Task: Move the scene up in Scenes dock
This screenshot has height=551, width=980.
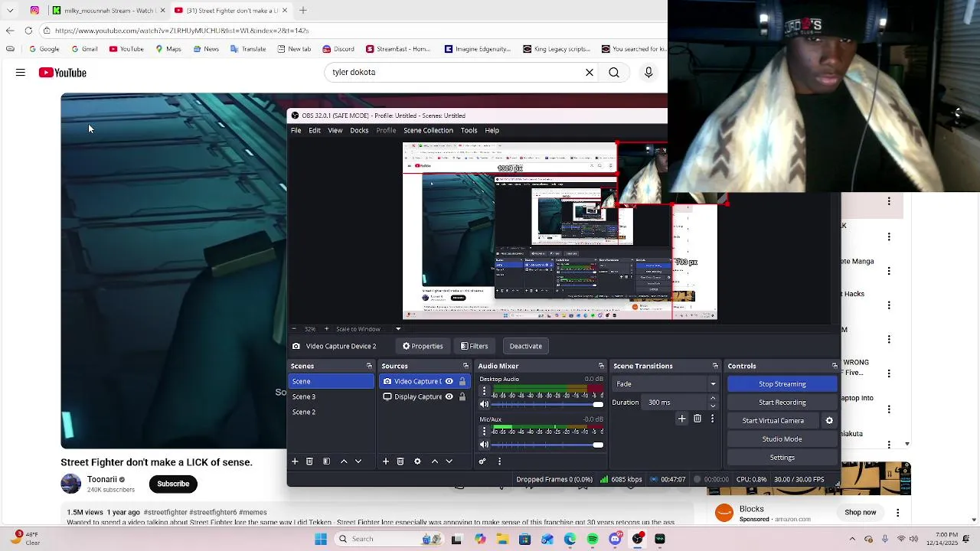Action: 344,461
